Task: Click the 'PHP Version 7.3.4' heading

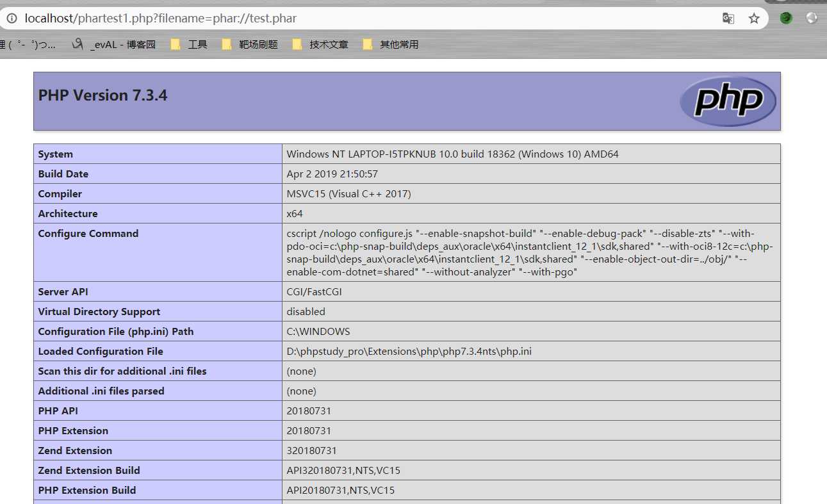Action: point(102,95)
